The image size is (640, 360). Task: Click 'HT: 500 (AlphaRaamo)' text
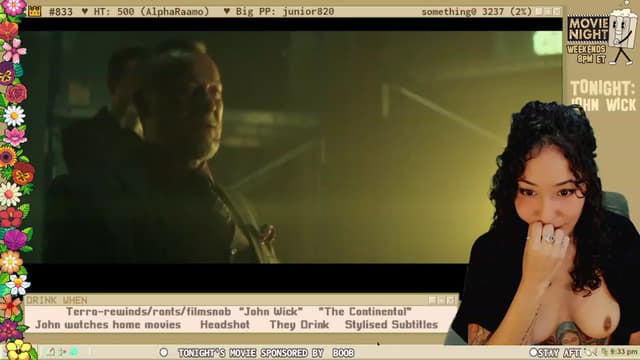tap(151, 12)
